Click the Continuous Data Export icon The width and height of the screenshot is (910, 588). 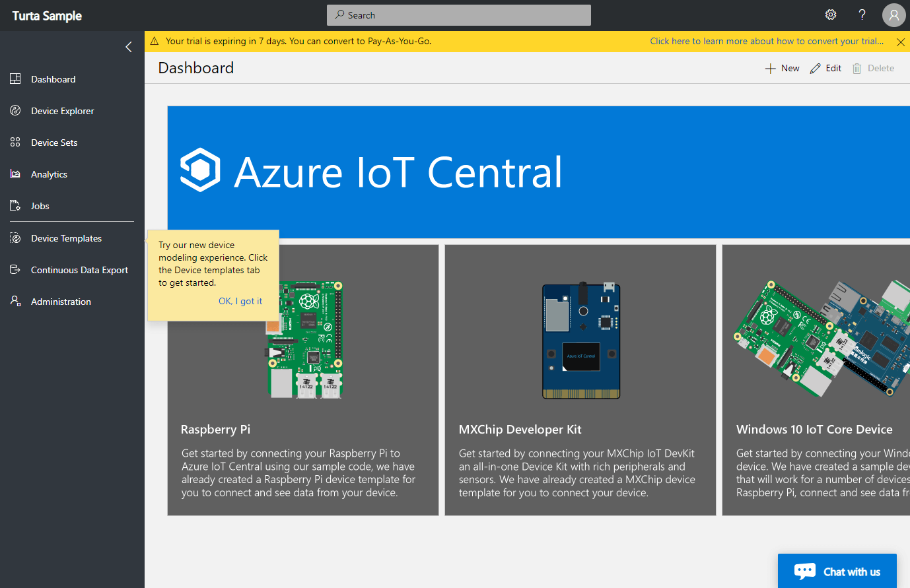point(15,270)
